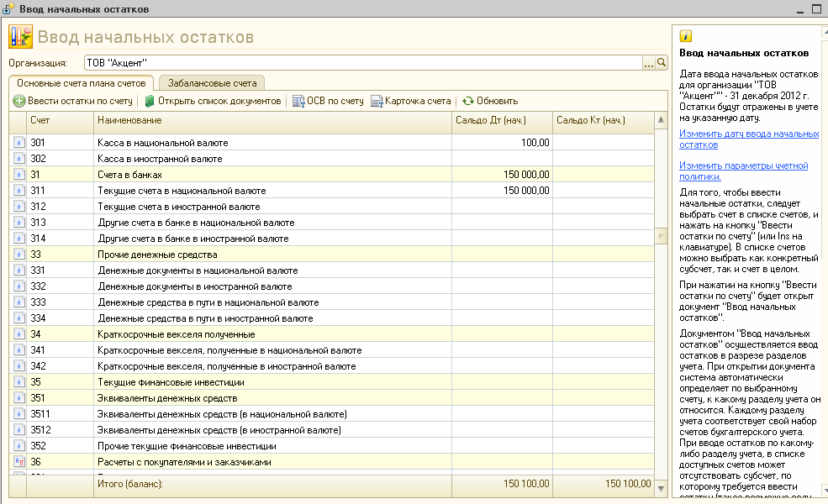This screenshot has height=504, width=828.
Task: Click account icon in row 351
Action: pos(19,398)
